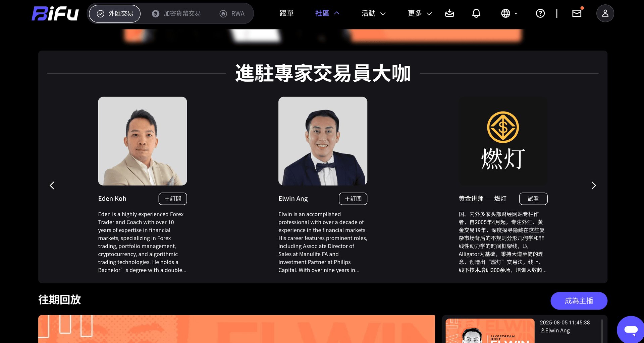Read Elwin Ang's biography text
The image size is (644, 343).
(x=323, y=242)
